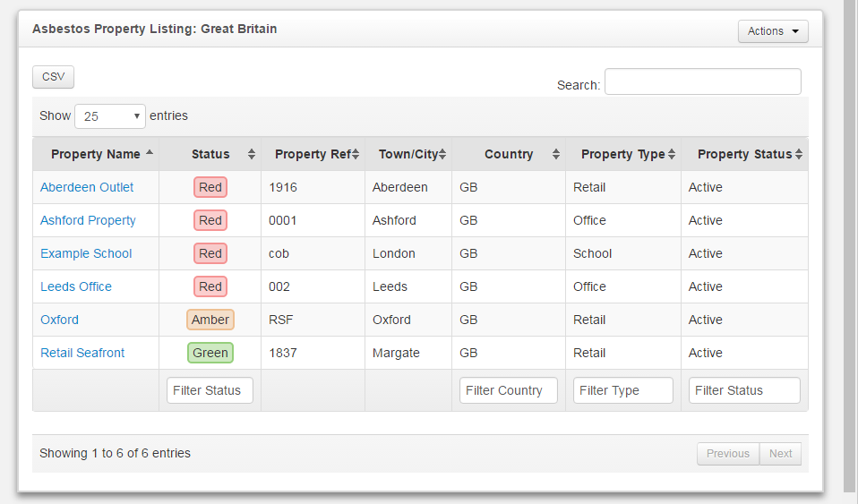Image resolution: width=858 pixels, height=504 pixels.
Task: Sort by Property Name column arrow
Action: tap(150, 153)
